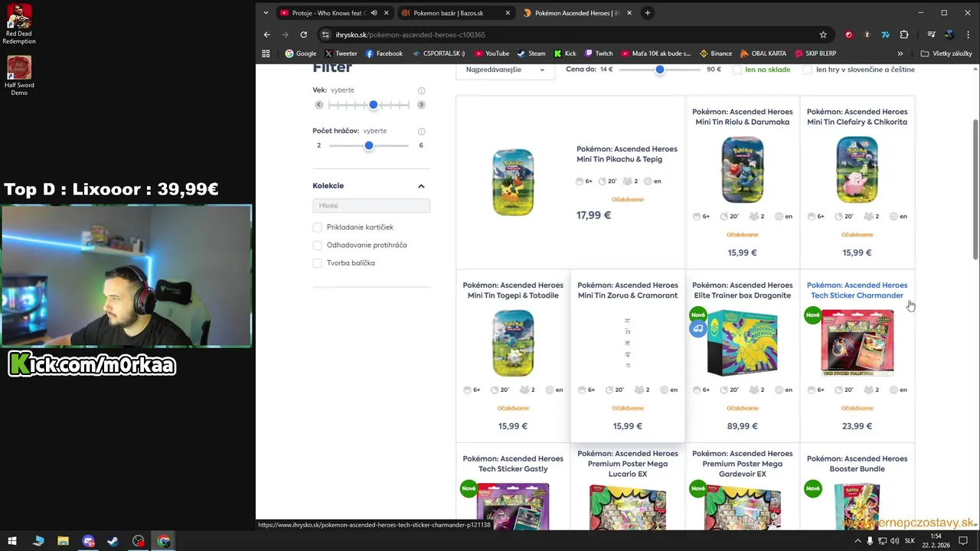Open YouTube bookmark
This screenshot has width=980, height=551.
pos(492,54)
